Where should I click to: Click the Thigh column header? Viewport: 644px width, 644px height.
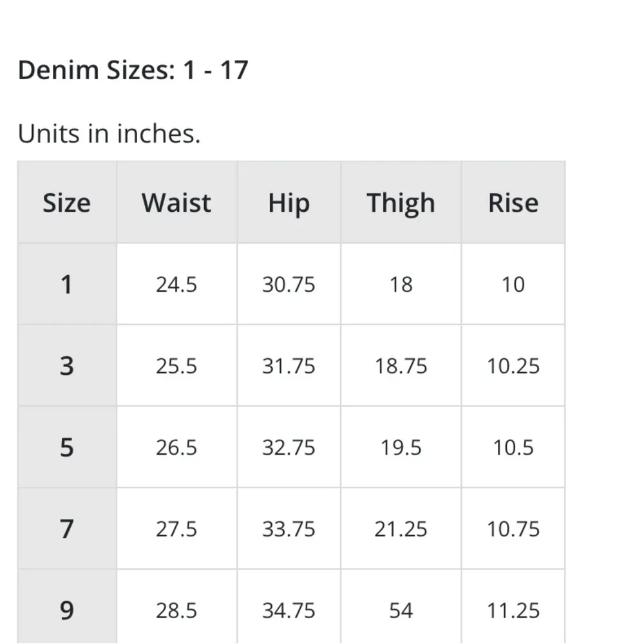(x=401, y=203)
